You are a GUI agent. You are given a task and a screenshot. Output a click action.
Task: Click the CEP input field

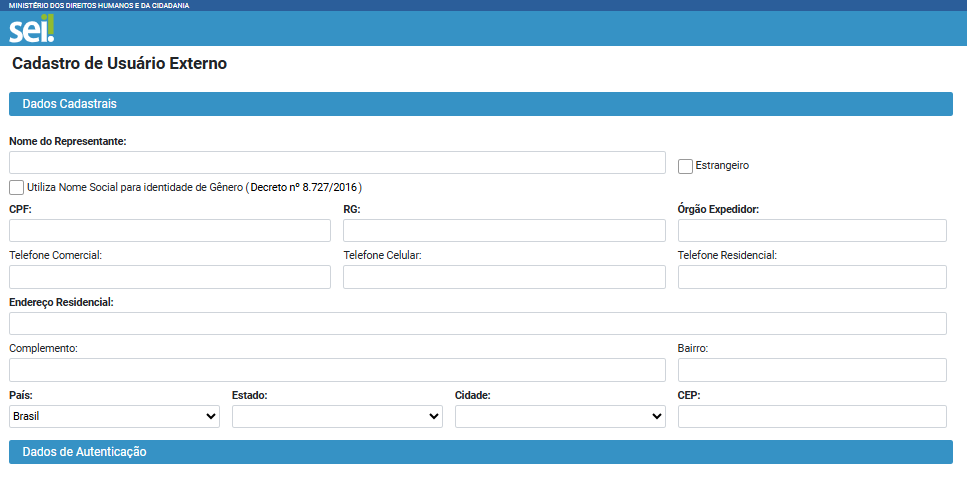(x=812, y=416)
